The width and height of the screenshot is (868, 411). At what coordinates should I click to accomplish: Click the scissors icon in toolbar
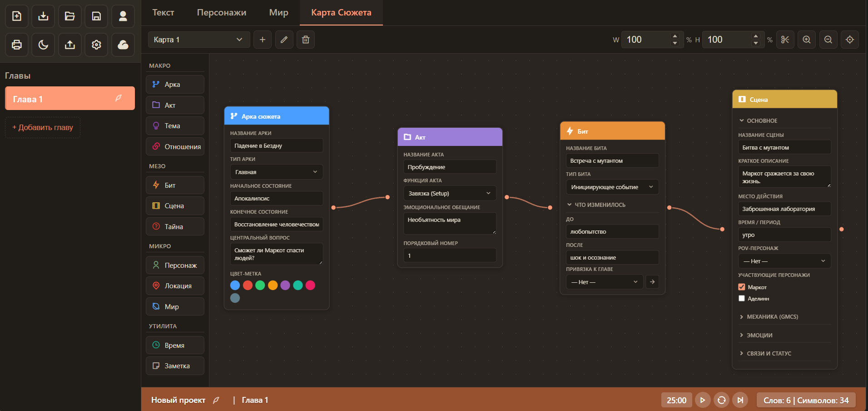pyautogui.click(x=785, y=40)
